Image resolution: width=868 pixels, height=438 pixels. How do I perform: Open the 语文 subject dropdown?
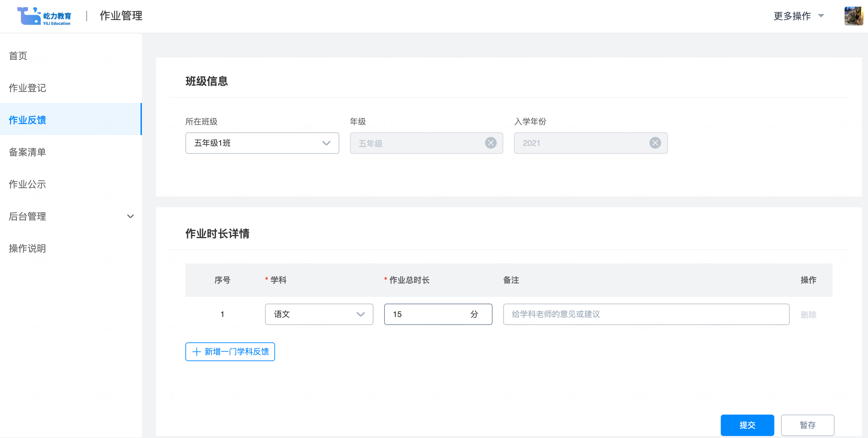point(319,314)
